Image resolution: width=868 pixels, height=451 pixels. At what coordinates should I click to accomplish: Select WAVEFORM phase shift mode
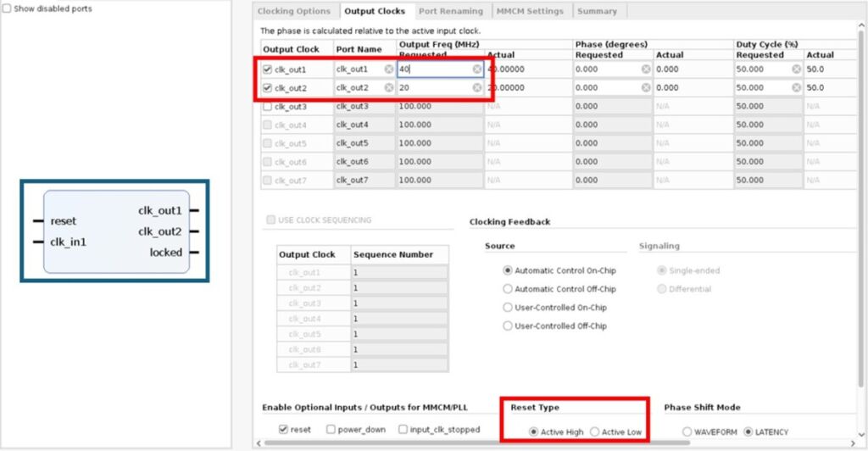[x=687, y=432]
